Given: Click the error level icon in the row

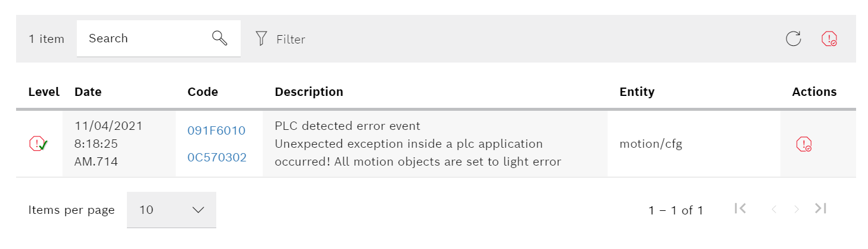Looking at the screenshot, I should click(38, 144).
